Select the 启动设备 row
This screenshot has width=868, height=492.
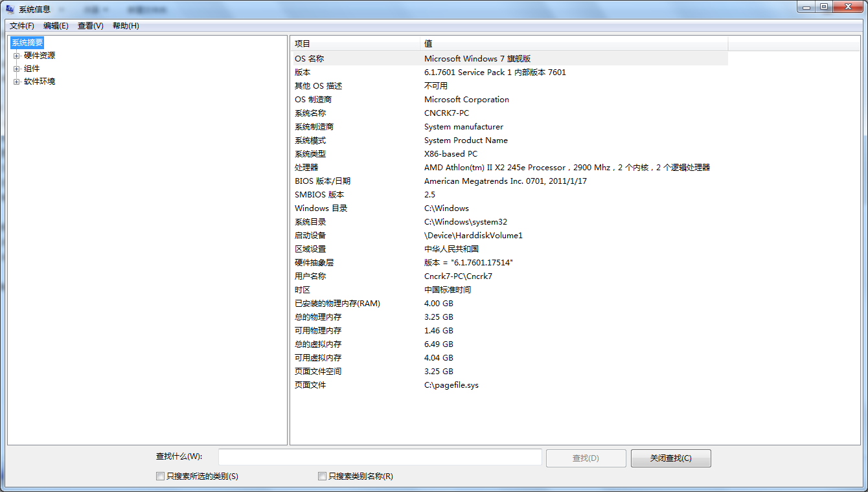(x=509, y=236)
